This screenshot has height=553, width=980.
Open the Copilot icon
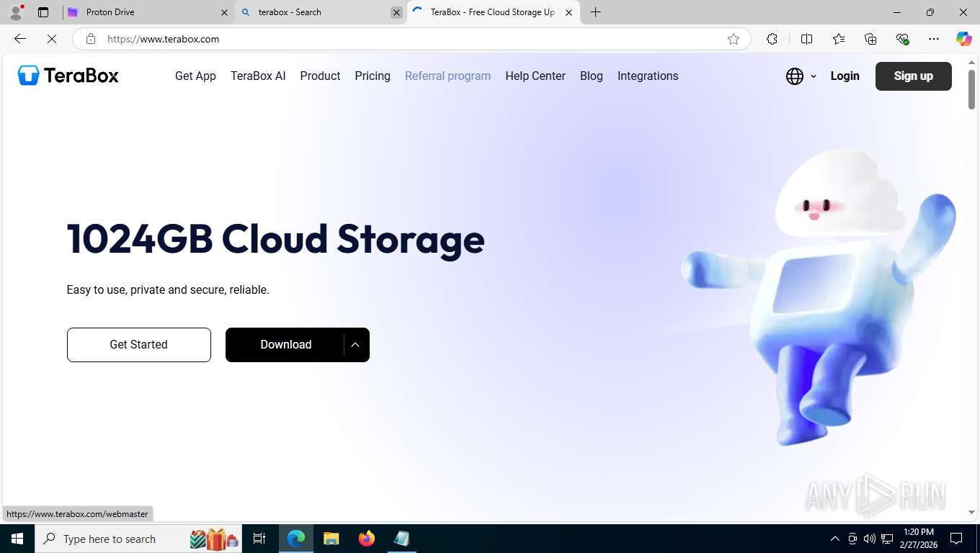(963, 39)
